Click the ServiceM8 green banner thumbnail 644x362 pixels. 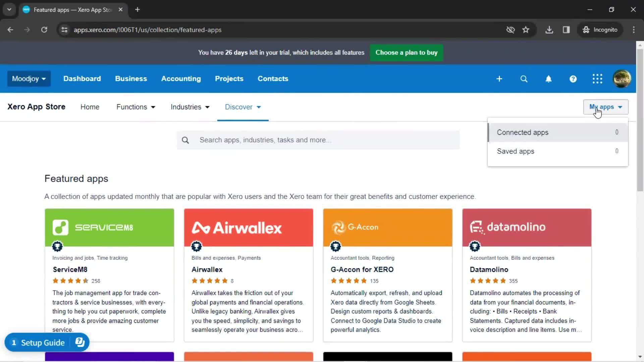(109, 228)
